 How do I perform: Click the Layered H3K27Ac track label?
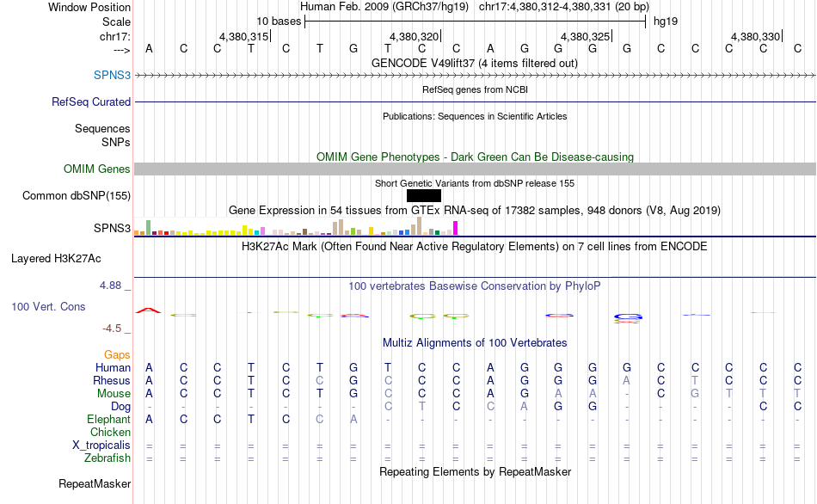tap(56, 259)
